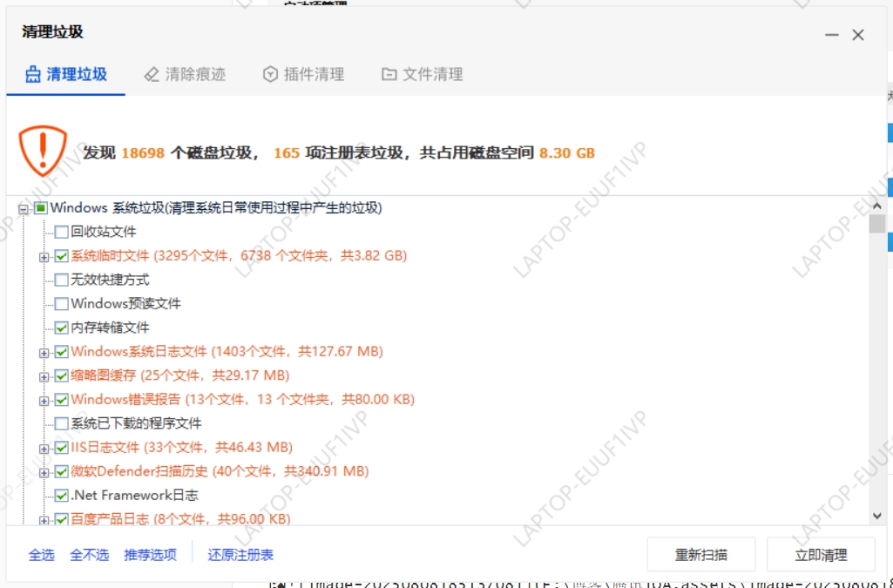Click the vertical scrollbar thumb
The width and height of the screenshot is (893, 588).
pos(877,224)
